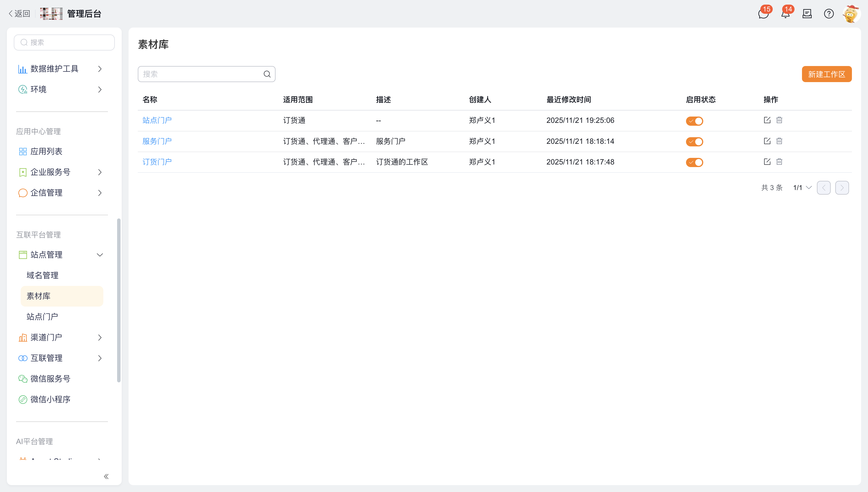Image resolution: width=868 pixels, height=492 pixels.
Task: Open the 站点门户 name link in table
Action: 157,120
